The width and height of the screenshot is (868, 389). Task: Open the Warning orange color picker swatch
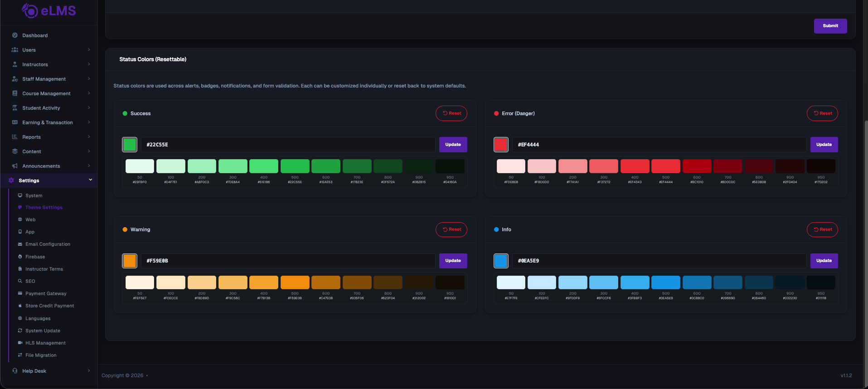point(130,261)
